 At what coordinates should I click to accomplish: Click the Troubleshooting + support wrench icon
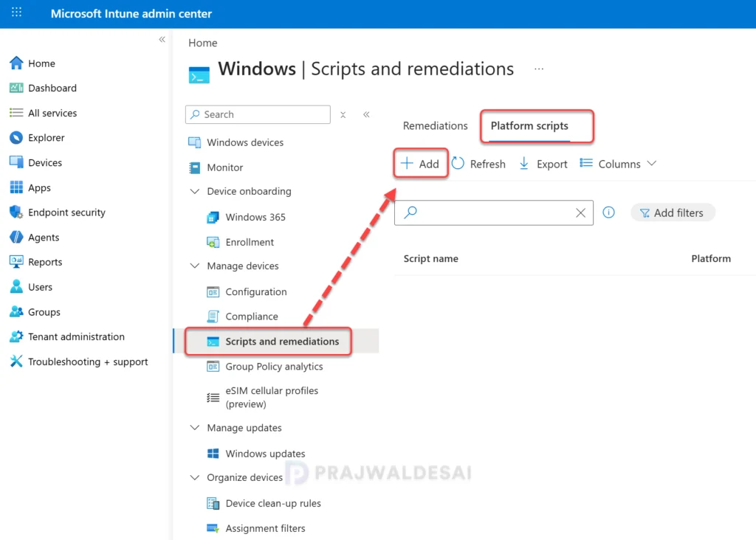click(16, 361)
